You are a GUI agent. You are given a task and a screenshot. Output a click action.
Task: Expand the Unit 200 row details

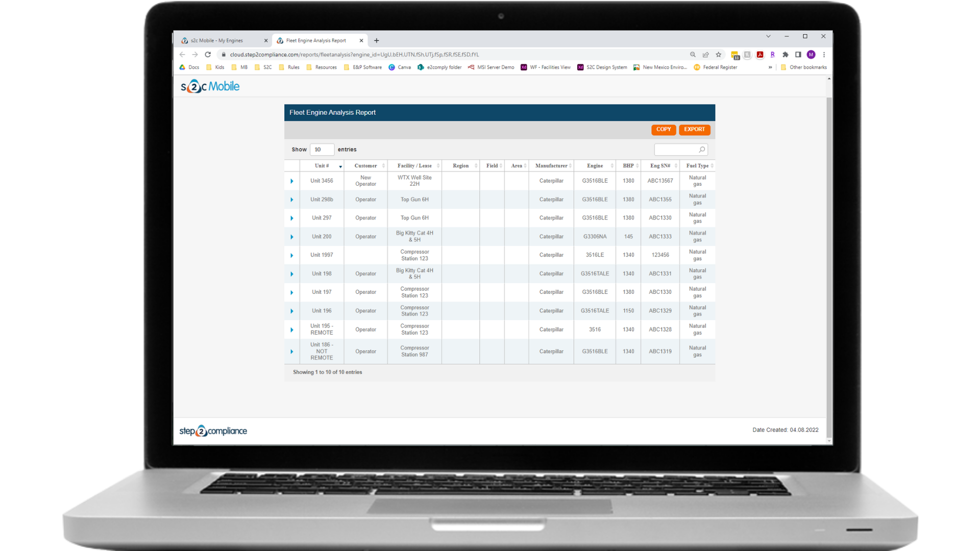[x=291, y=236]
